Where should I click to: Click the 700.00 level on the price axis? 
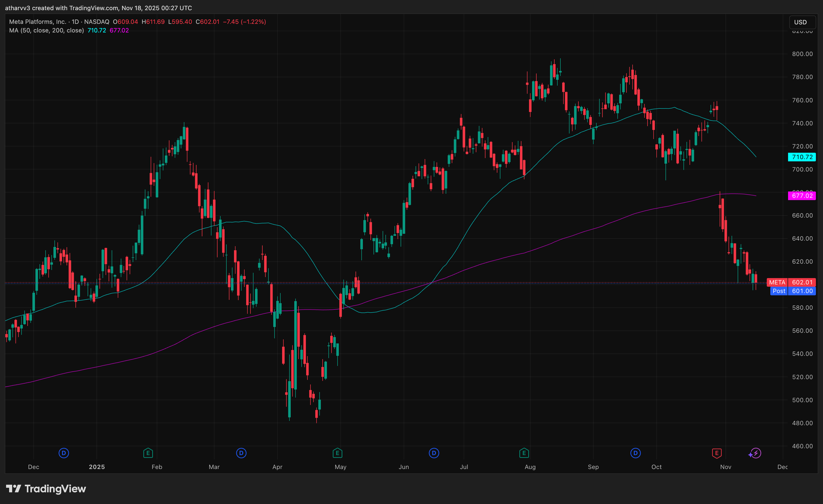tap(802, 169)
